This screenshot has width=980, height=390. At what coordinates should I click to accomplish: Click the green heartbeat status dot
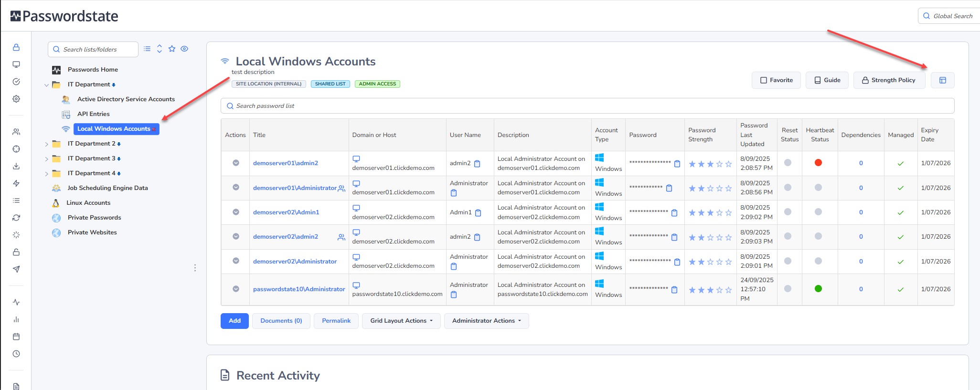pyautogui.click(x=818, y=289)
